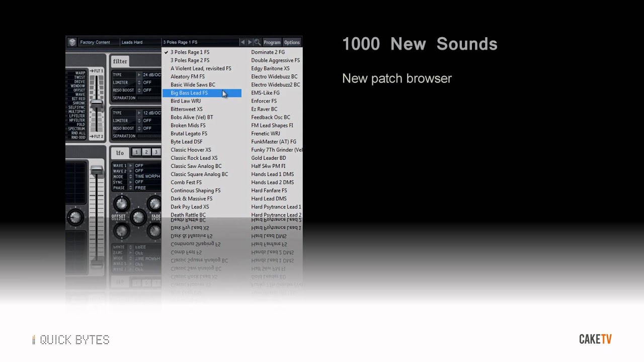Enable the RND ODD oscillator mode
The width and height of the screenshot is (644, 362).
click(78, 137)
